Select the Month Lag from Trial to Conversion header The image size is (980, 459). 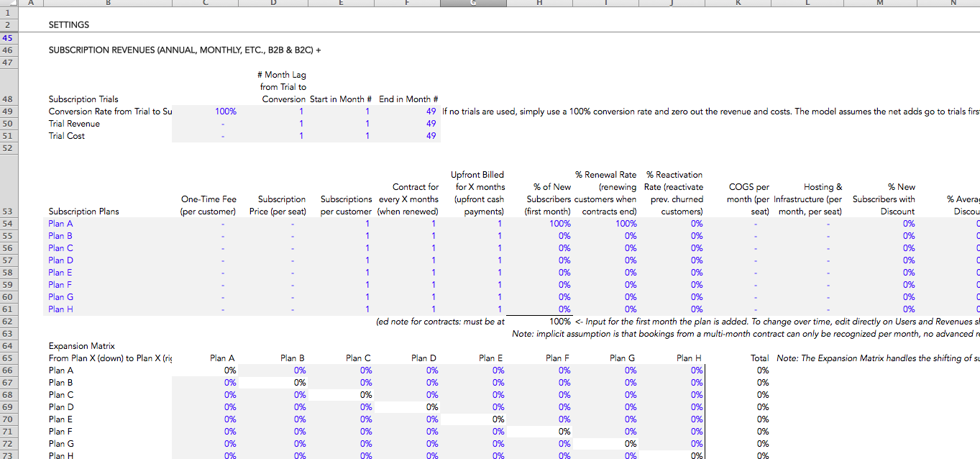(x=283, y=87)
